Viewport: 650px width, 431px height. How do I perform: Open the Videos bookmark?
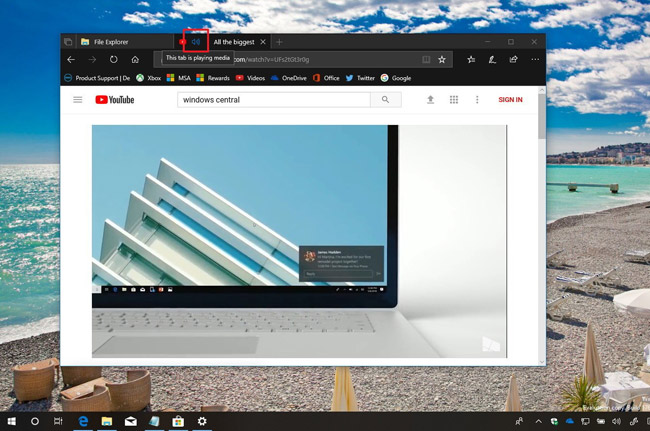pos(250,78)
